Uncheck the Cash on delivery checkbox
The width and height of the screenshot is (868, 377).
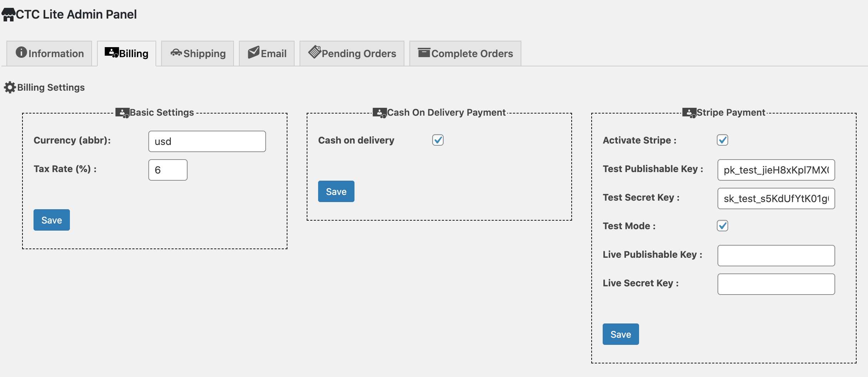pyautogui.click(x=438, y=140)
